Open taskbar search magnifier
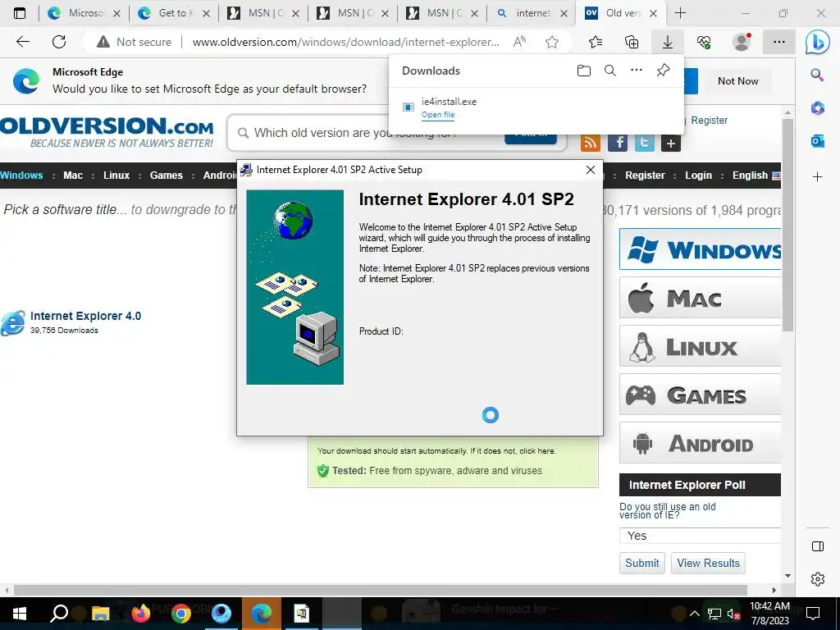 pyautogui.click(x=59, y=614)
